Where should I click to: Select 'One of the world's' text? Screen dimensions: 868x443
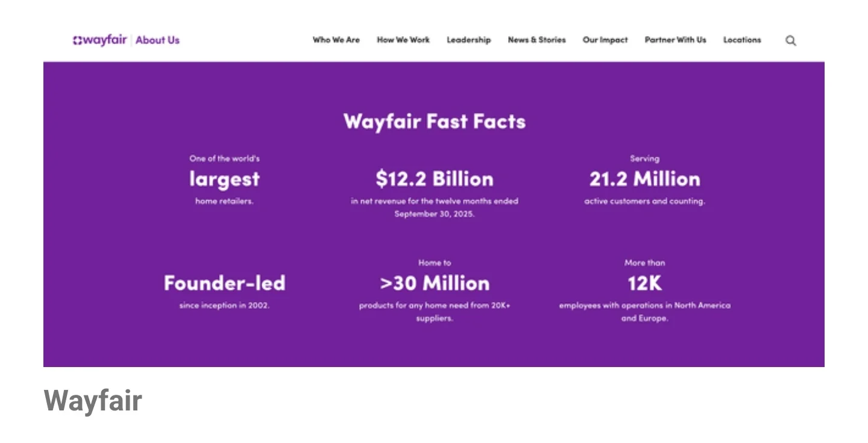pos(224,159)
